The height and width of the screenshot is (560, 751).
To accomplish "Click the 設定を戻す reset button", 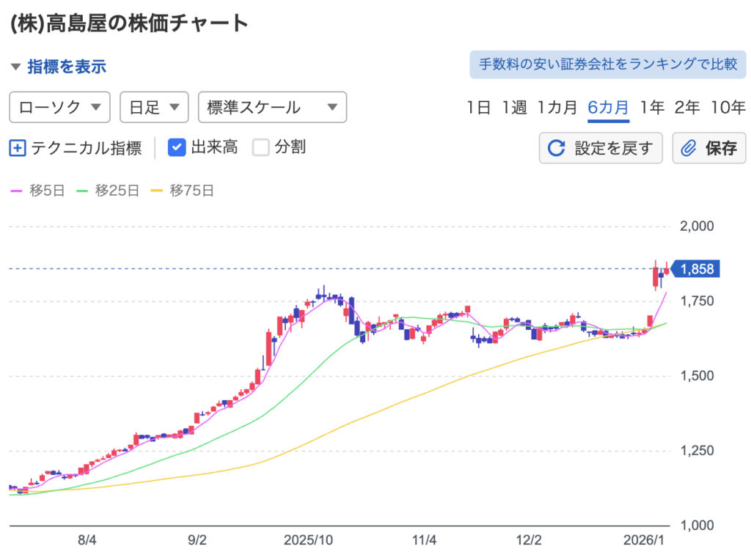I will coord(601,148).
